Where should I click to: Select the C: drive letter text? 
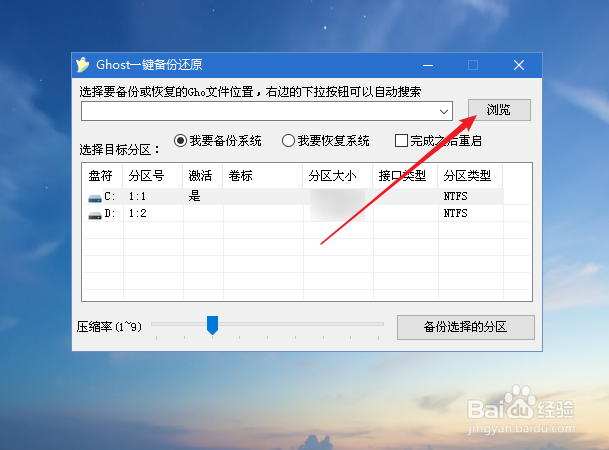(110, 196)
